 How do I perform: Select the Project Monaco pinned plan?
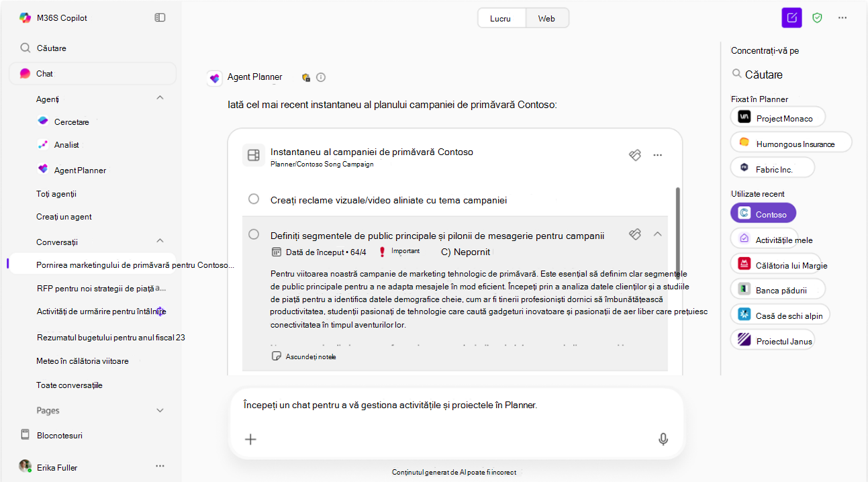pos(777,117)
